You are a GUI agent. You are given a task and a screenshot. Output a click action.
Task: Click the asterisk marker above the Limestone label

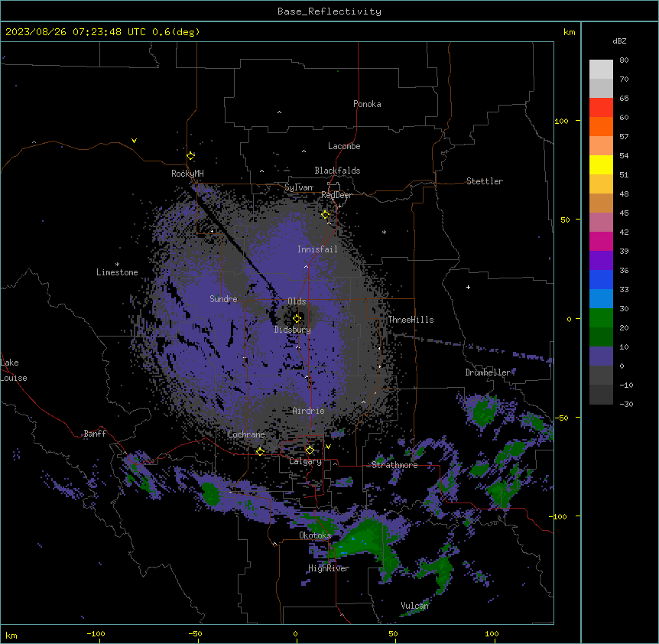pos(117,265)
